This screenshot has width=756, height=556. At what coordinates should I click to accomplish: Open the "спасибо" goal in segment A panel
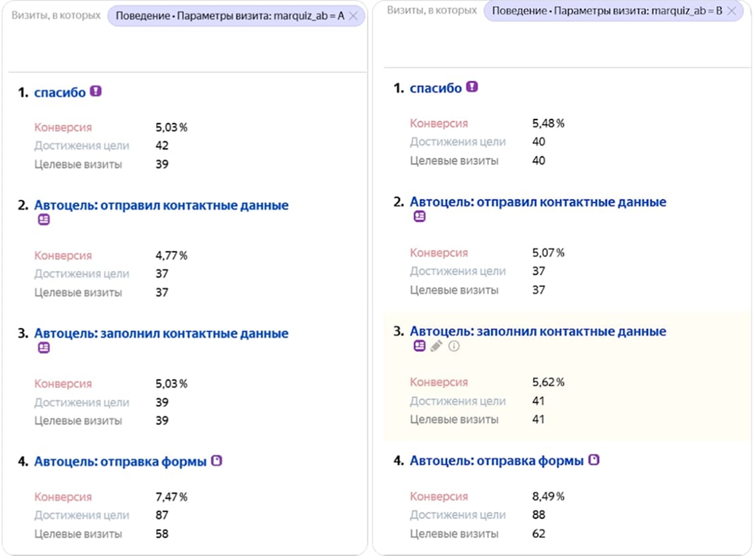click(60, 92)
